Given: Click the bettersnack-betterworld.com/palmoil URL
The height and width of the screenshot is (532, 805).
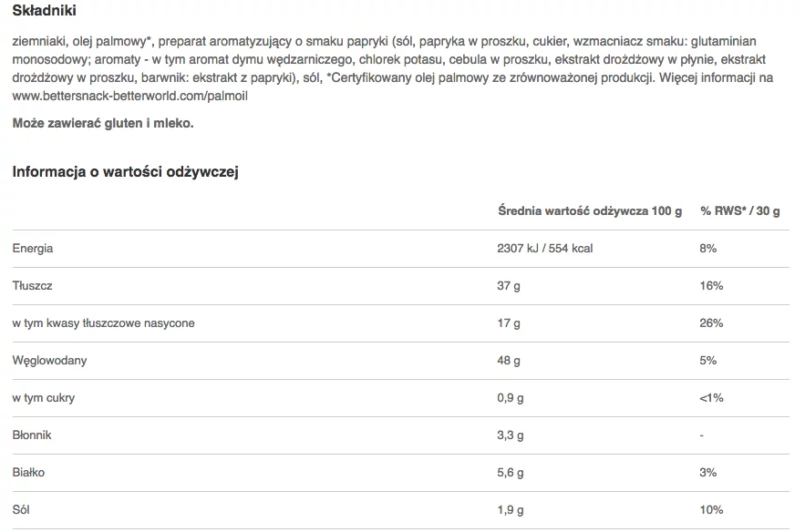Looking at the screenshot, I should (129, 96).
